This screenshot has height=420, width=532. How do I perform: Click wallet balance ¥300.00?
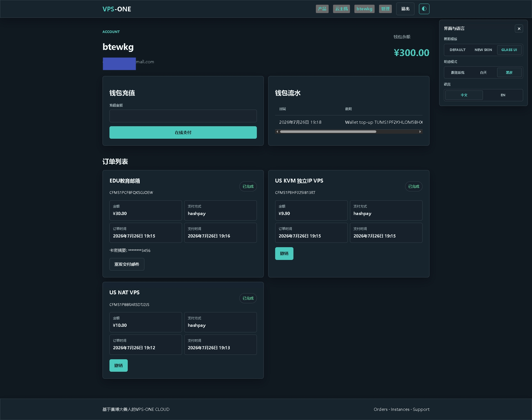tap(411, 53)
